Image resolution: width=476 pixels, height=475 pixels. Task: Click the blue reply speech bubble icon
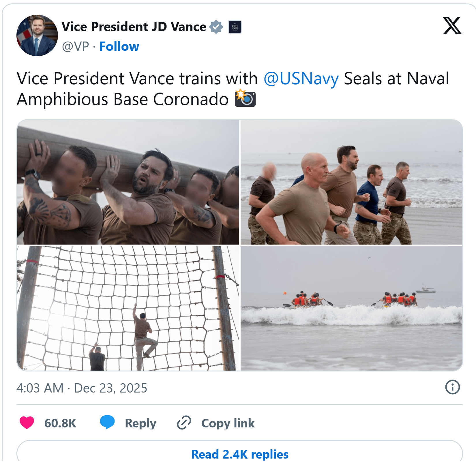click(x=107, y=423)
